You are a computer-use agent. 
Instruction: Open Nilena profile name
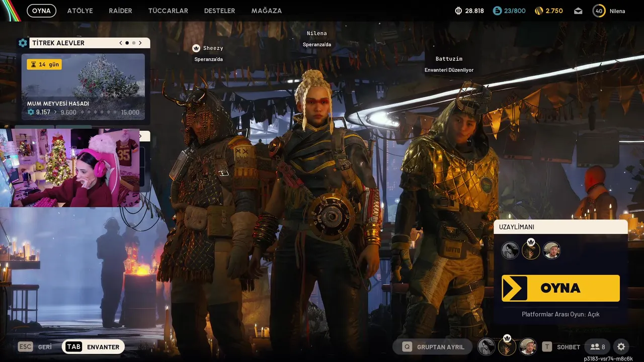[x=617, y=11]
